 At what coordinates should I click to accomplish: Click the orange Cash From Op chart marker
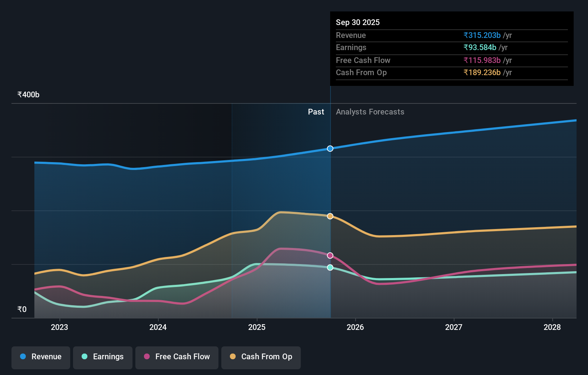pyautogui.click(x=330, y=216)
